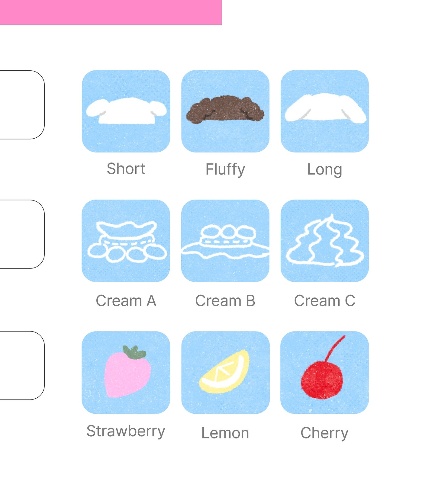Screen dimensions: 435x504
Task: Choose the Cream B topping icon
Action: 225,241
